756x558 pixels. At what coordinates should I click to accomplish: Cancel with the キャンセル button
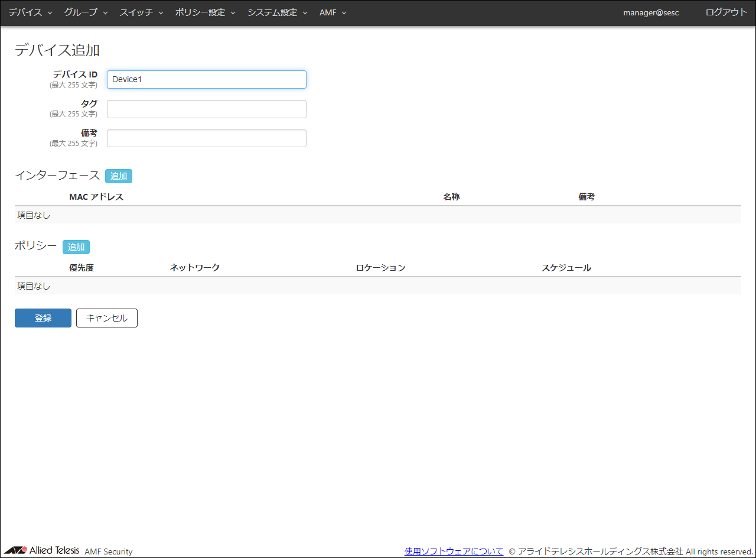pyautogui.click(x=107, y=318)
